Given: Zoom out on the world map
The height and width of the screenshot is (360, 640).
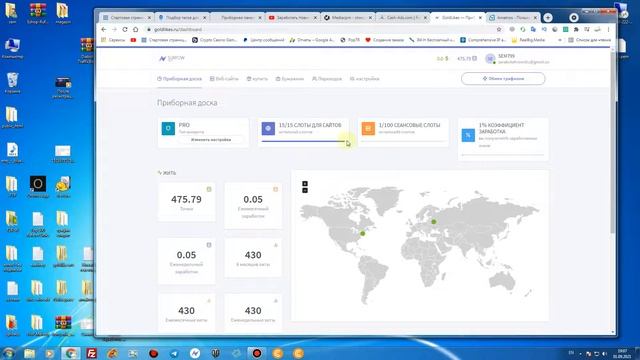Looking at the screenshot, I should click(305, 190).
